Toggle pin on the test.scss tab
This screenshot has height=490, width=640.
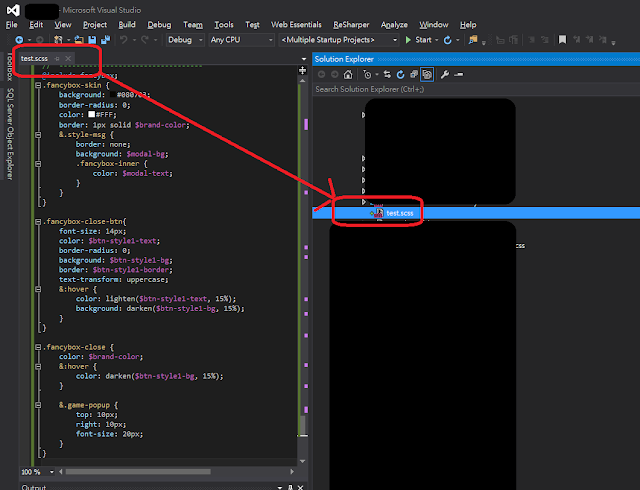point(57,59)
